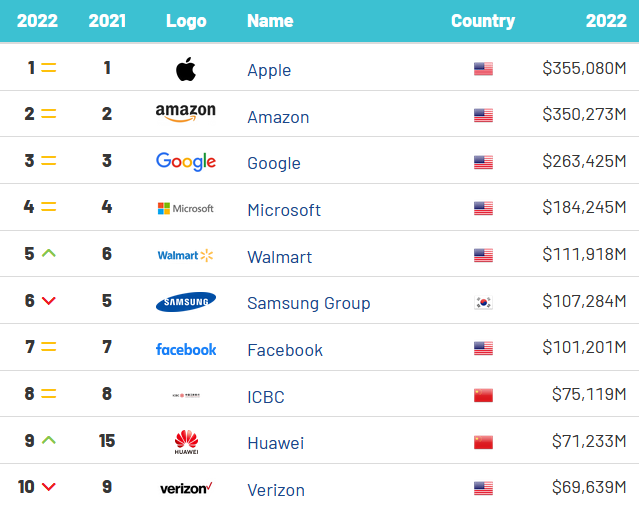Click the Walmart logo
The height and width of the screenshot is (508, 639).
coord(186,256)
